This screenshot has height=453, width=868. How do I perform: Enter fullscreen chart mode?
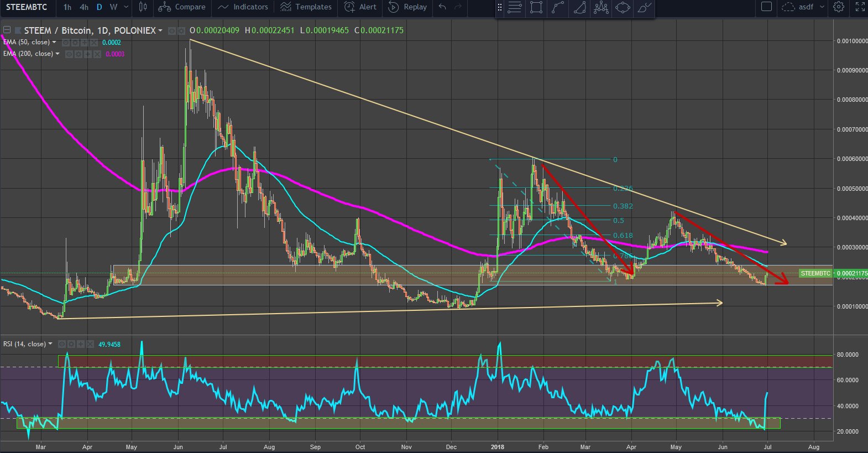click(x=860, y=7)
